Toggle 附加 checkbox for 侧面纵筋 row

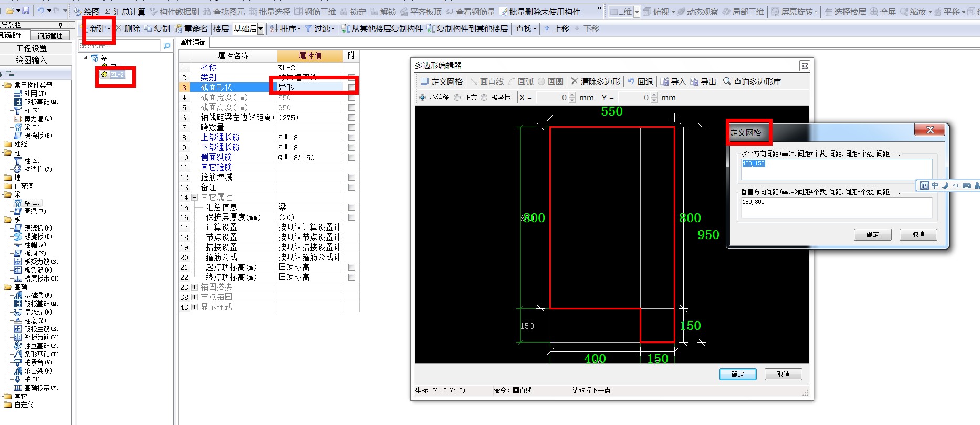[x=351, y=158]
